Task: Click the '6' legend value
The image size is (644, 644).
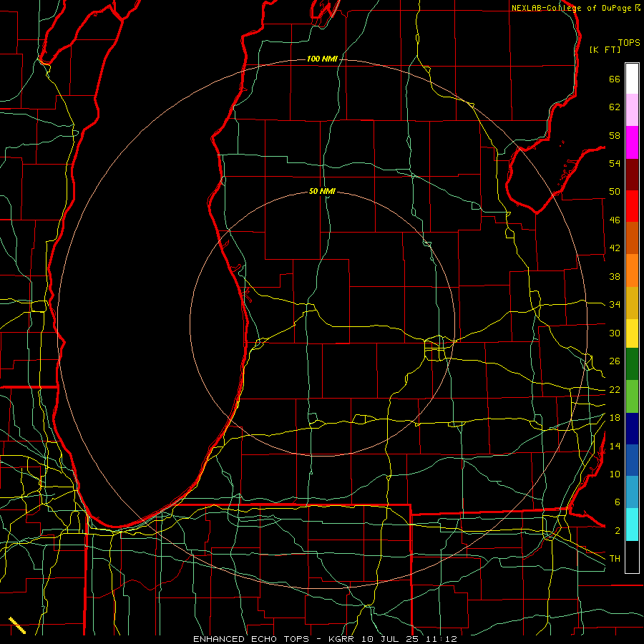Action: click(618, 502)
